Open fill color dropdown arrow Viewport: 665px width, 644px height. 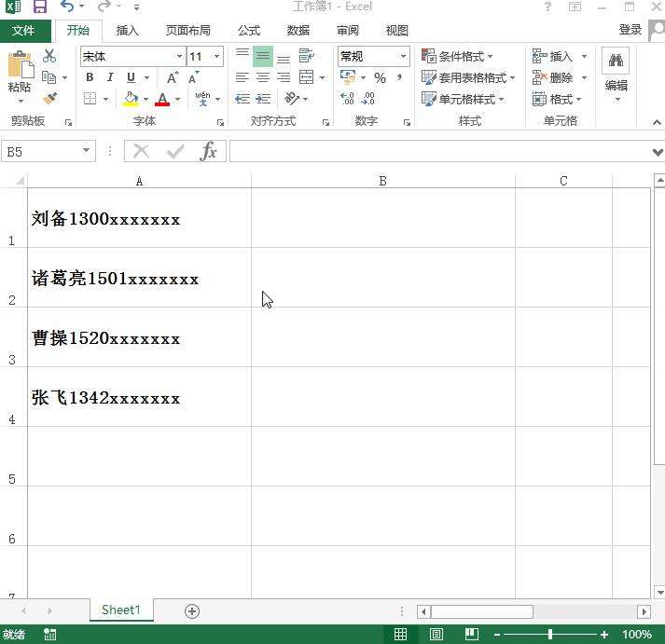(145, 99)
